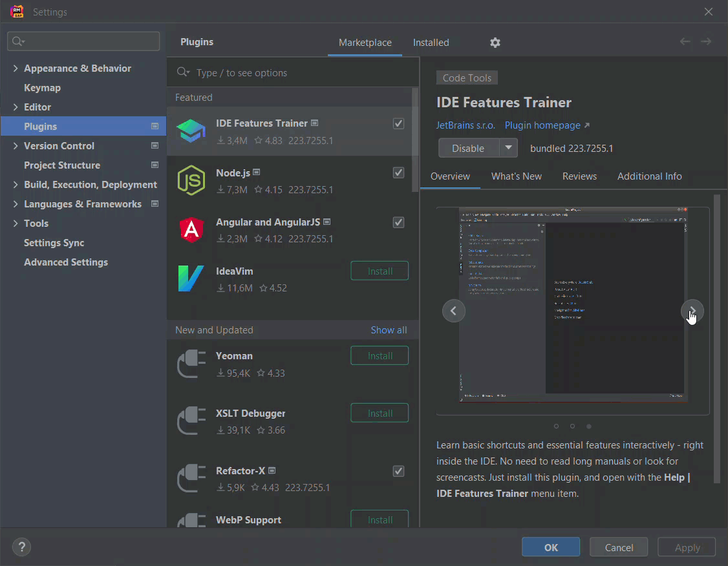Screen dimensions: 728x566
Task: Switch to the Installed plugins tab
Action: coord(431,43)
